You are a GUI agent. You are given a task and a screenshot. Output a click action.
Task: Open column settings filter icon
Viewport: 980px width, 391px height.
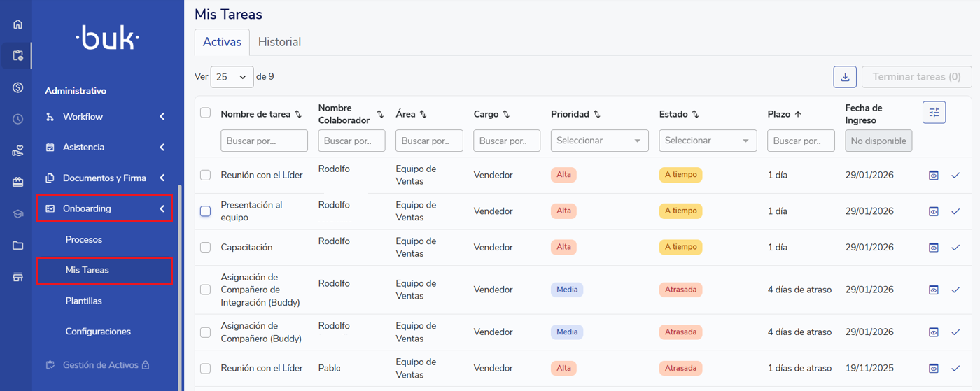[934, 113]
